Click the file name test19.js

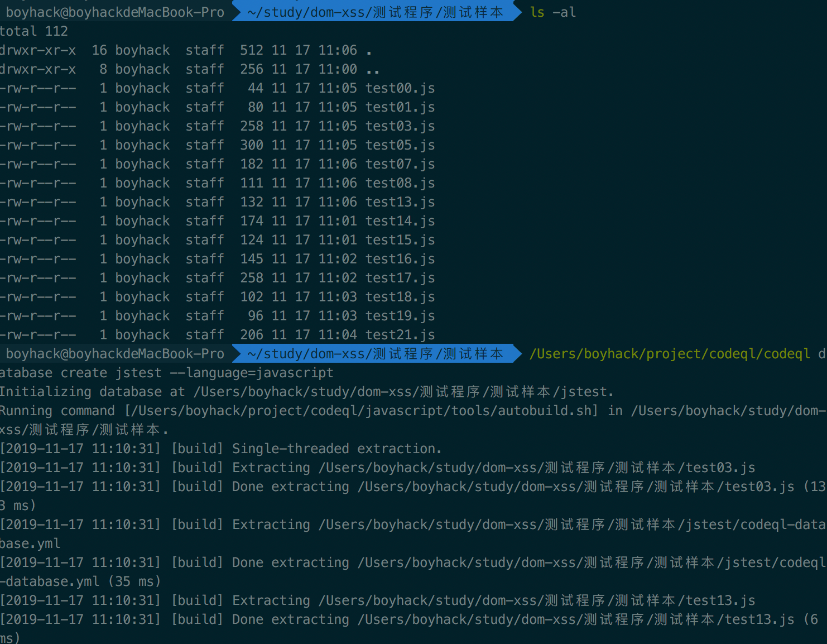400,316
